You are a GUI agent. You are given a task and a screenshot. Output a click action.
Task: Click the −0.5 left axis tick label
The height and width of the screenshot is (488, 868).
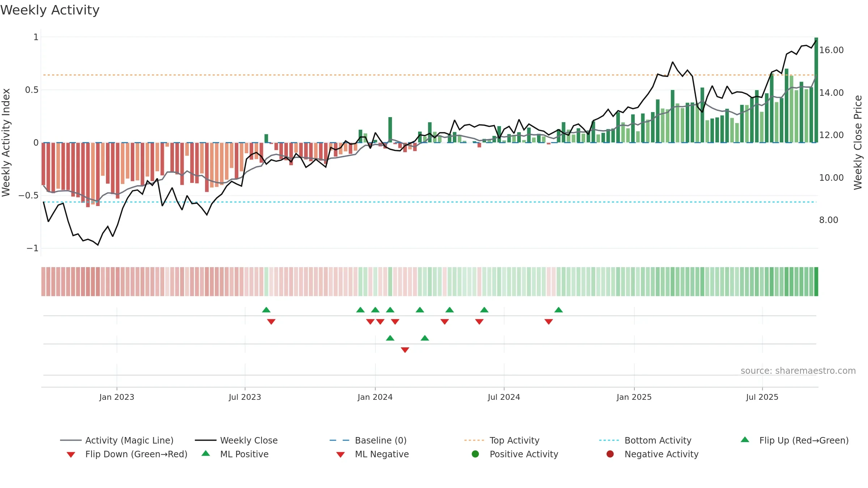coord(29,196)
